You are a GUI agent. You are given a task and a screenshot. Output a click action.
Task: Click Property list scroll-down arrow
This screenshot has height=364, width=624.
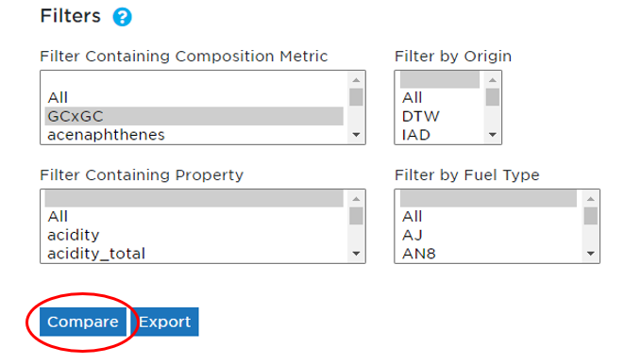356,254
